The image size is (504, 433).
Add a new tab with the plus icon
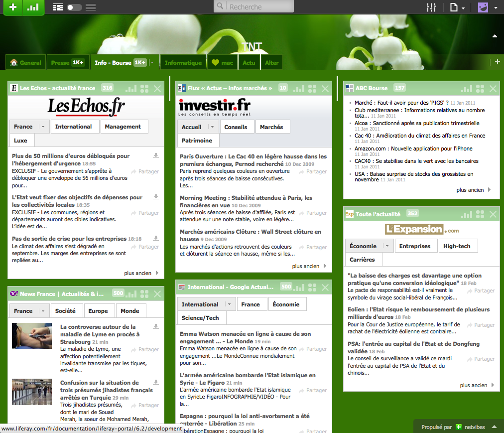coord(497,62)
